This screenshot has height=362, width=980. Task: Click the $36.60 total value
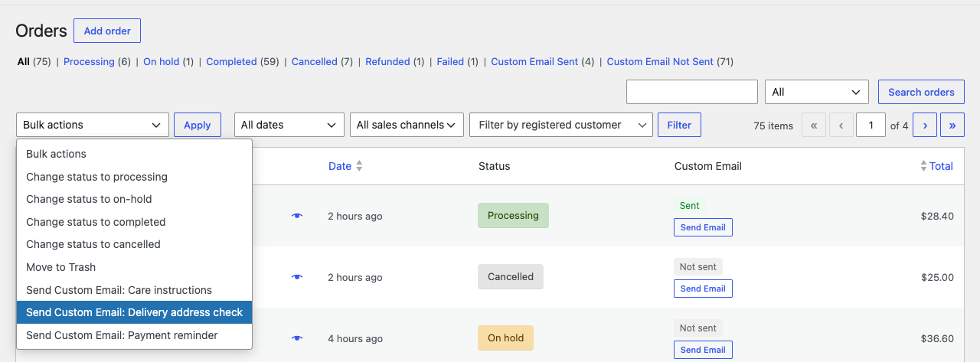click(937, 338)
